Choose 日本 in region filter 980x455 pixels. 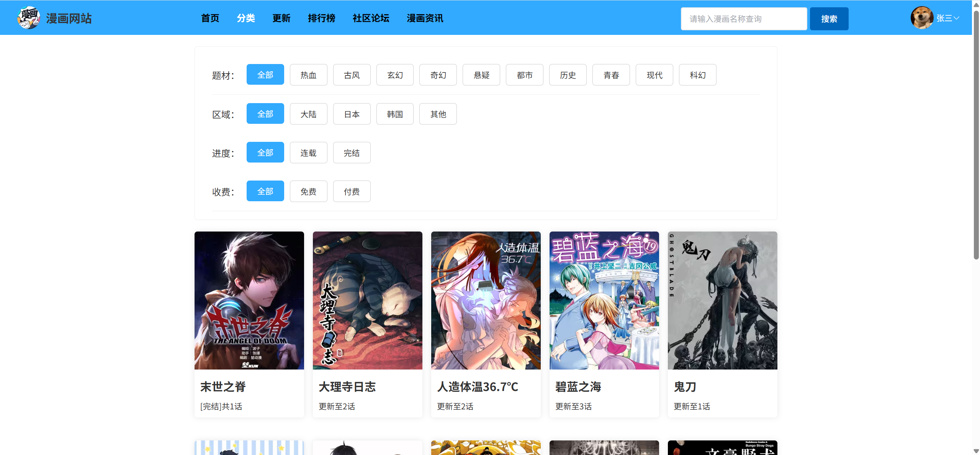tap(352, 114)
